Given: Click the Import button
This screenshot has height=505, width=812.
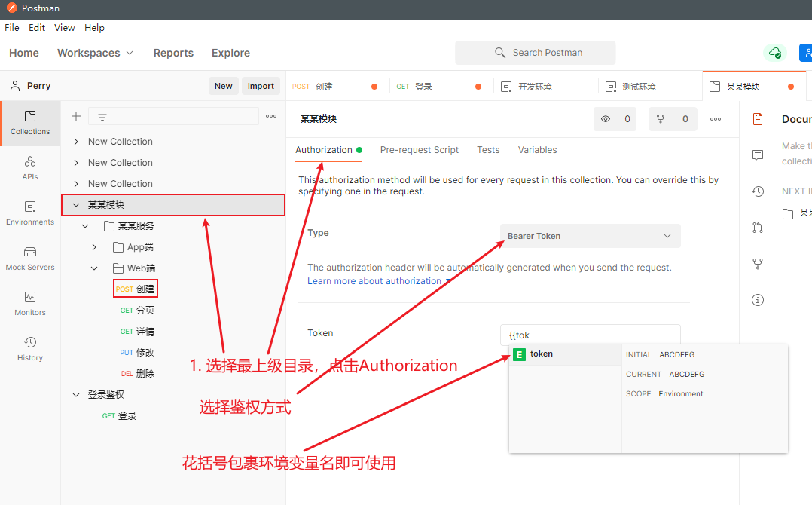Looking at the screenshot, I should (x=261, y=86).
